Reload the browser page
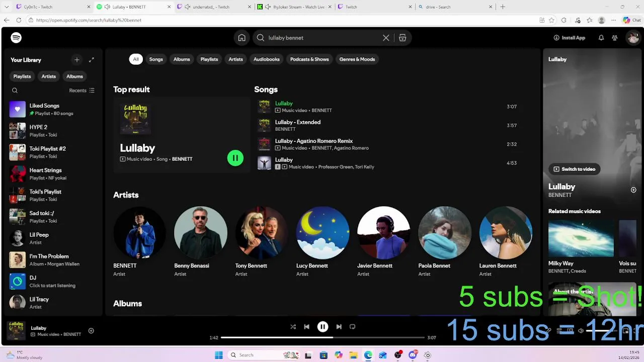 click(x=19, y=20)
